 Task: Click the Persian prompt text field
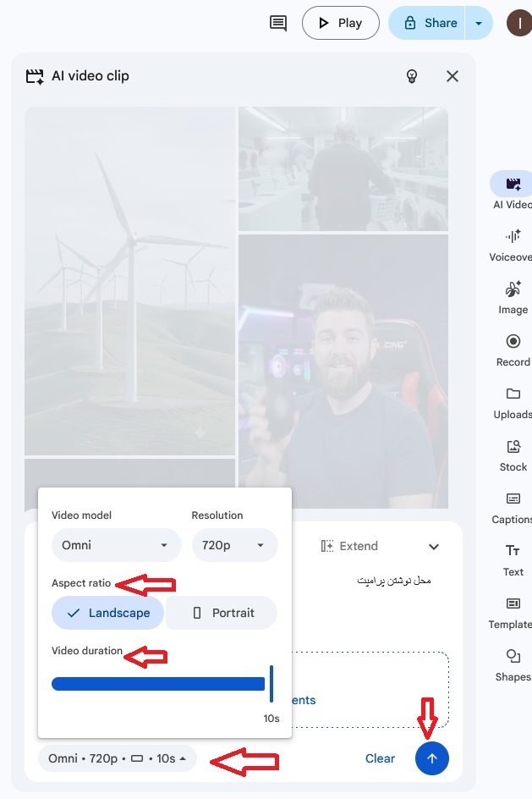pos(393,581)
